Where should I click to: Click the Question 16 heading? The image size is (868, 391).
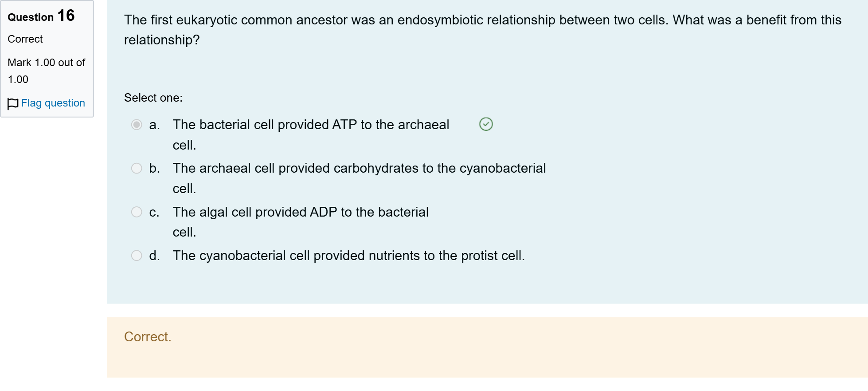click(x=41, y=16)
